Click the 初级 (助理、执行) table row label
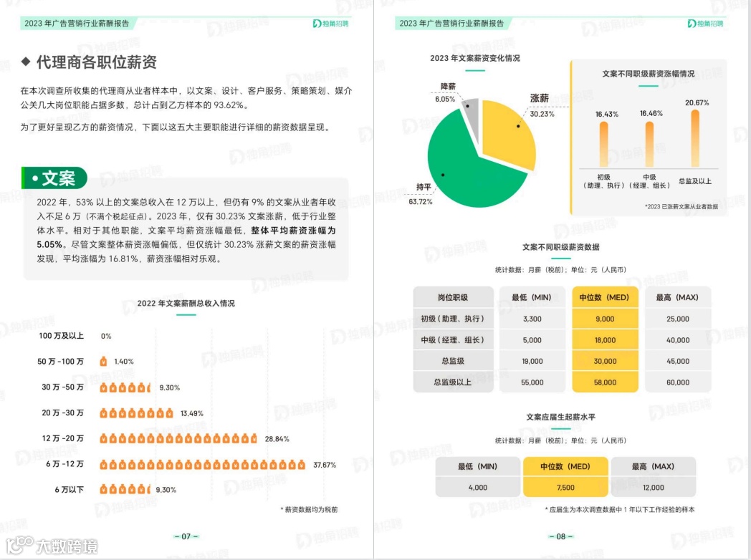 453,319
